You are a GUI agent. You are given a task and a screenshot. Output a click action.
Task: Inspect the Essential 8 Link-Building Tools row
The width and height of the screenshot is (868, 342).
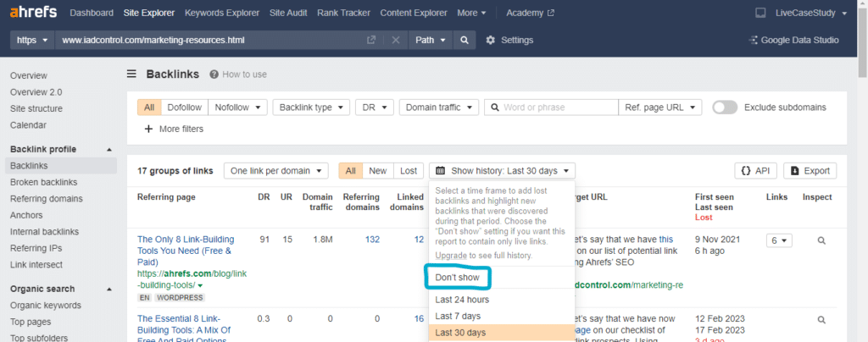point(821,319)
